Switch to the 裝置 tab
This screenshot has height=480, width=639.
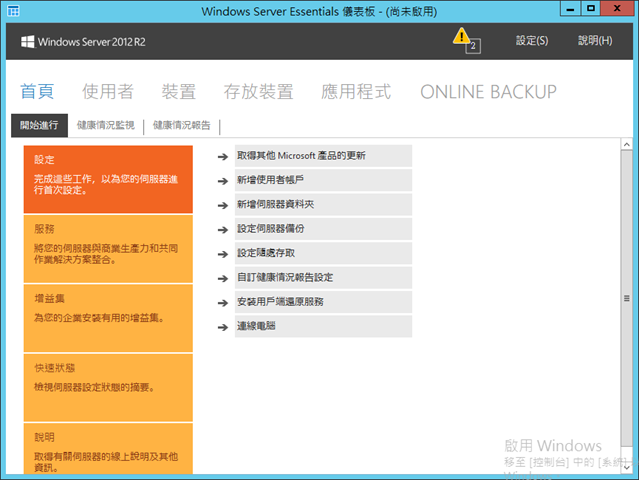point(178,91)
